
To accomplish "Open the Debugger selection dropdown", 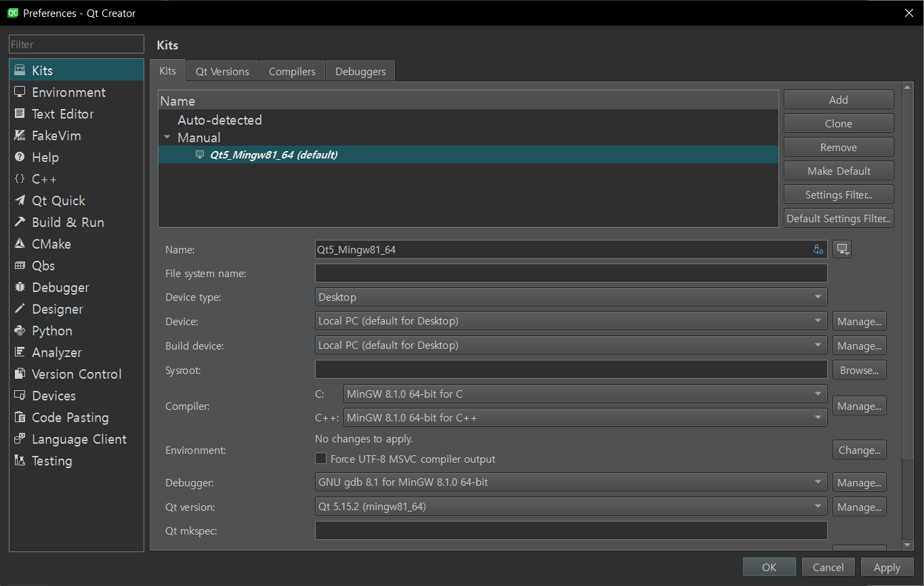I will (571, 482).
